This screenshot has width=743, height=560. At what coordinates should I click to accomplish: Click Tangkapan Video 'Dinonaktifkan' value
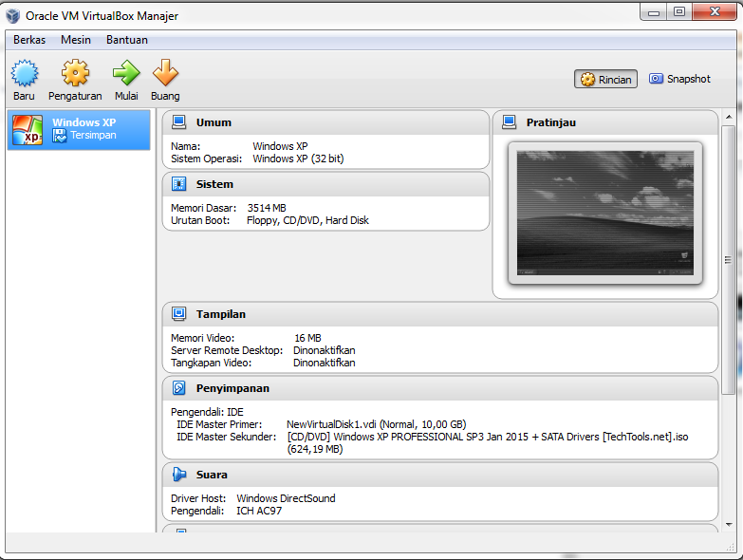click(325, 363)
